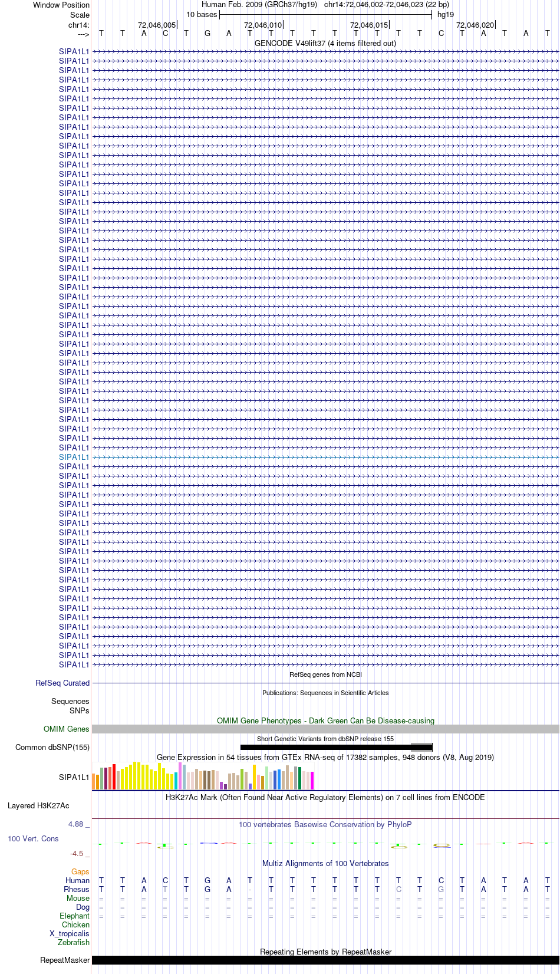The width and height of the screenshot is (560, 974).
Task: Click the SNPs track label
Action: click(80, 710)
